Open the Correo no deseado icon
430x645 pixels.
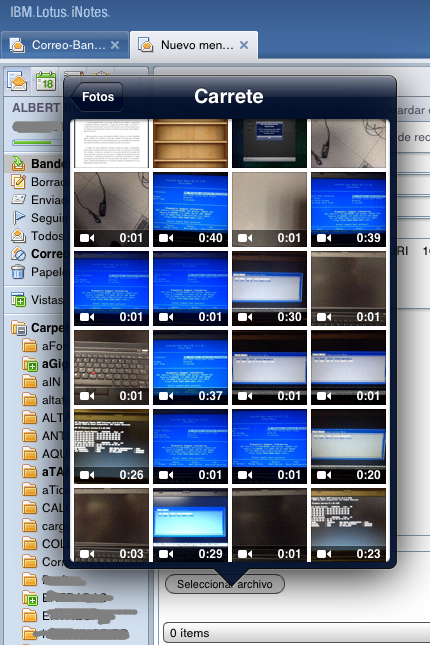click(x=18, y=254)
